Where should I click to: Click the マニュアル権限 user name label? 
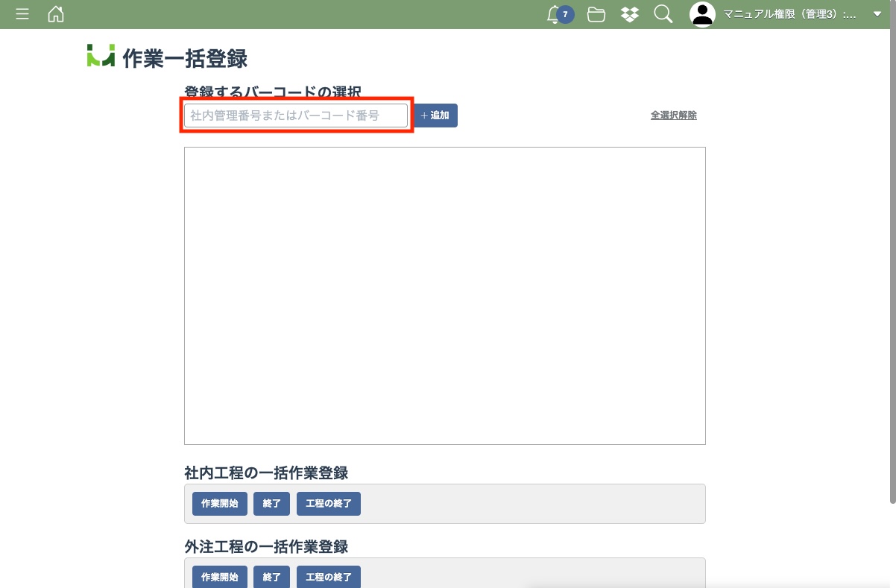(x=789, y=14)
